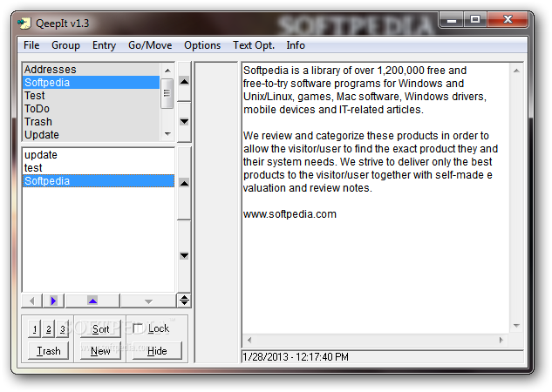552x392 pixels.
Task: Click text area horizontal scroll left arrow
Action: 249,340
